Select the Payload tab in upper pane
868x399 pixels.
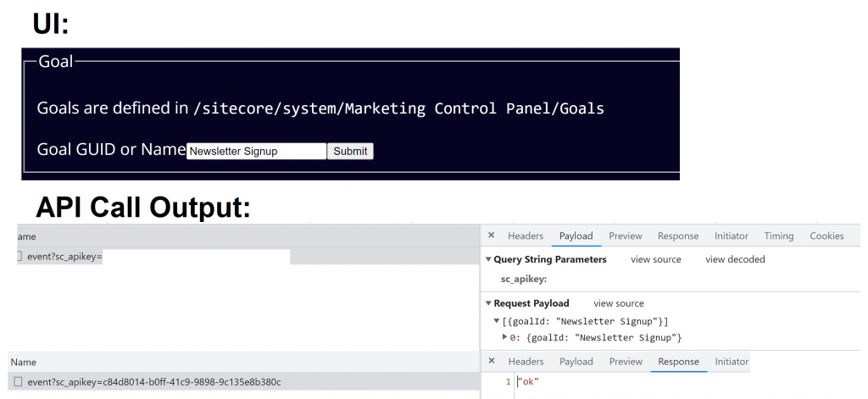point(576,236)
